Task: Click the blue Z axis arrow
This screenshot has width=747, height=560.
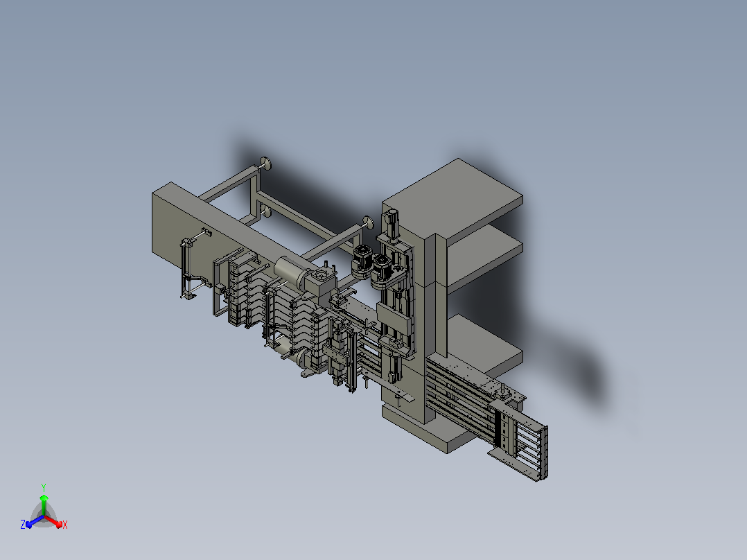Action: coord(35,521)
